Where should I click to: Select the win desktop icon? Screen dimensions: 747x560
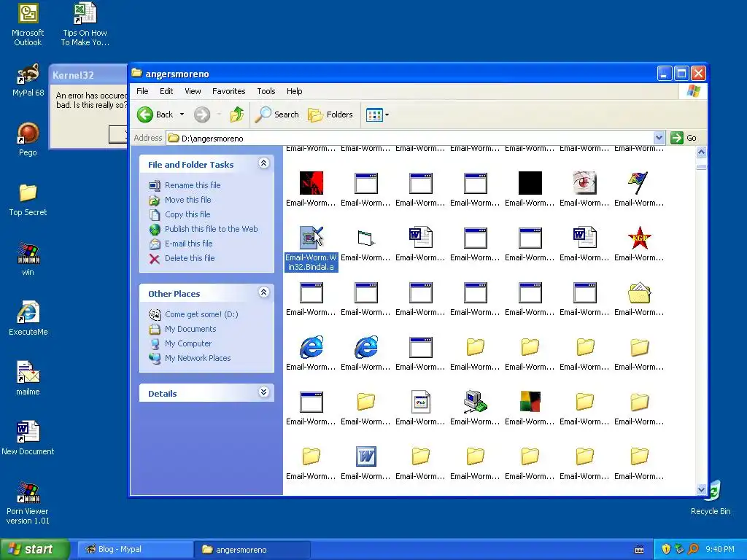(28, 260)
